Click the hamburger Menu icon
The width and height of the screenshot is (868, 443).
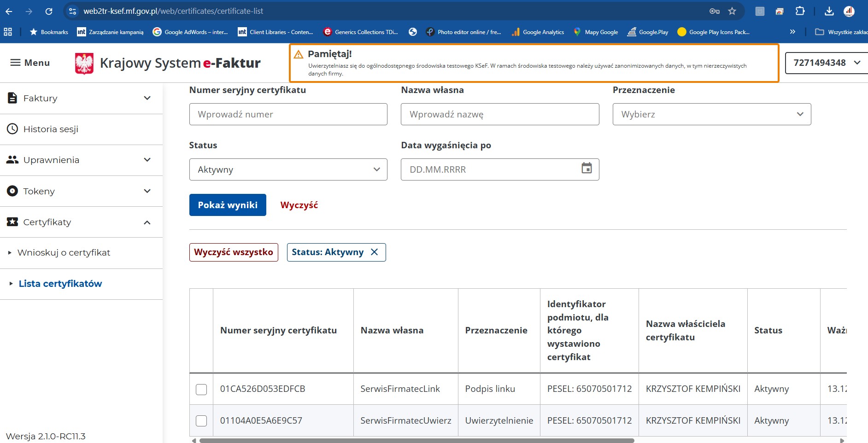coord(16,63)
